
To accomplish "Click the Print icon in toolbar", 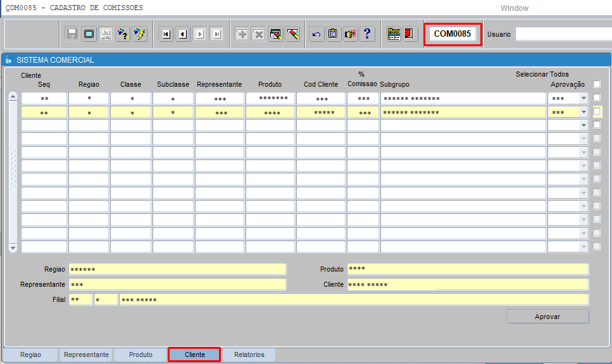I will [x=106, y=34].
